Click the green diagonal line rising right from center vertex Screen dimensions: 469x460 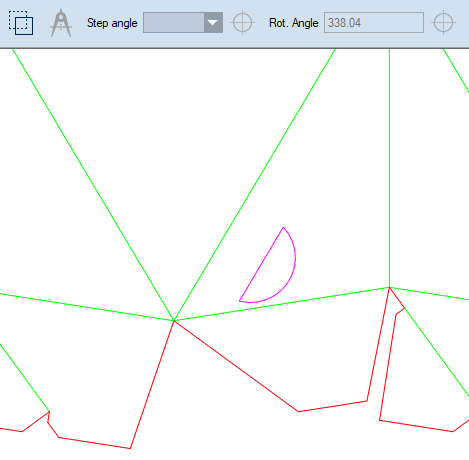[255, 185]
